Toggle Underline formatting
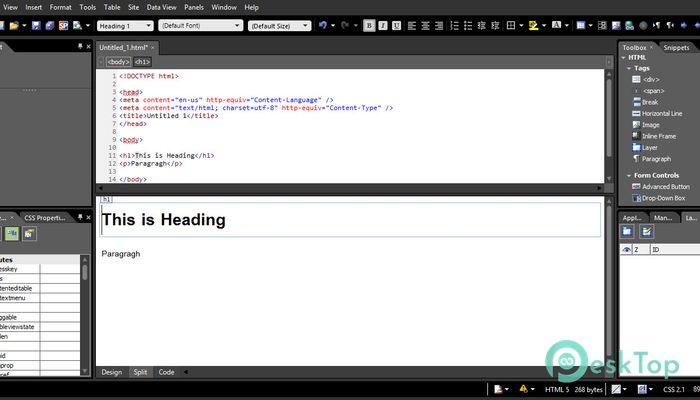The height and width of the screenshot is (400, 700). [396, 26]
